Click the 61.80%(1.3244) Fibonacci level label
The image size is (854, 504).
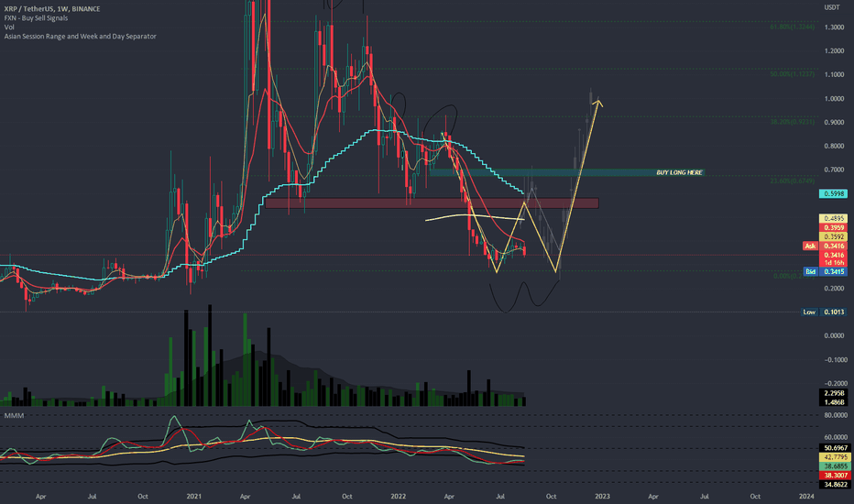click(x=793, y=27)
